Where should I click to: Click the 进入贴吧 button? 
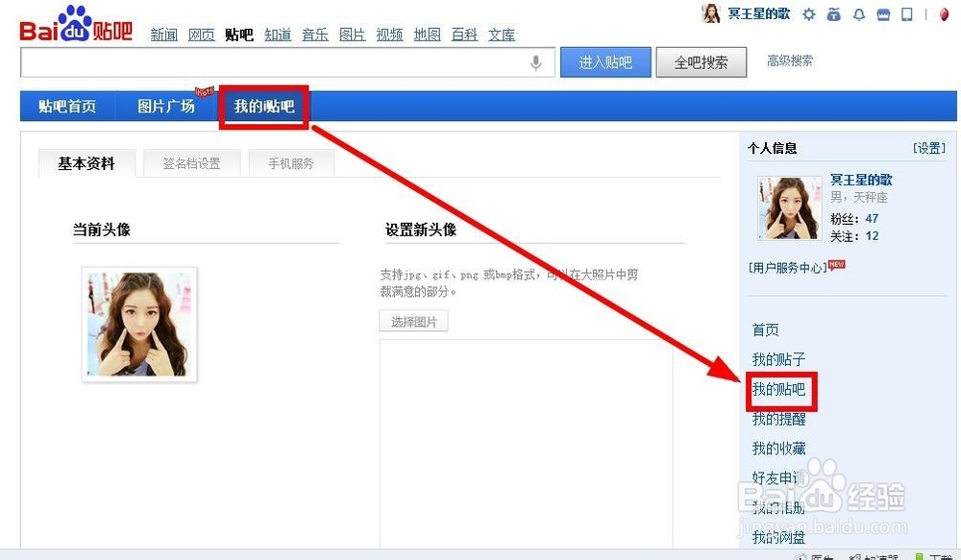(605, 61)
